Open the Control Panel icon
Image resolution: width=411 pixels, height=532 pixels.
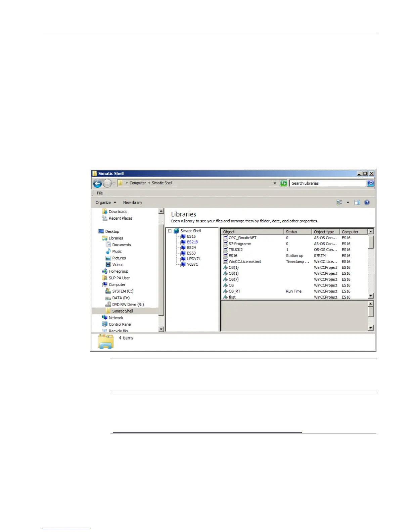(x=104, y=324)
